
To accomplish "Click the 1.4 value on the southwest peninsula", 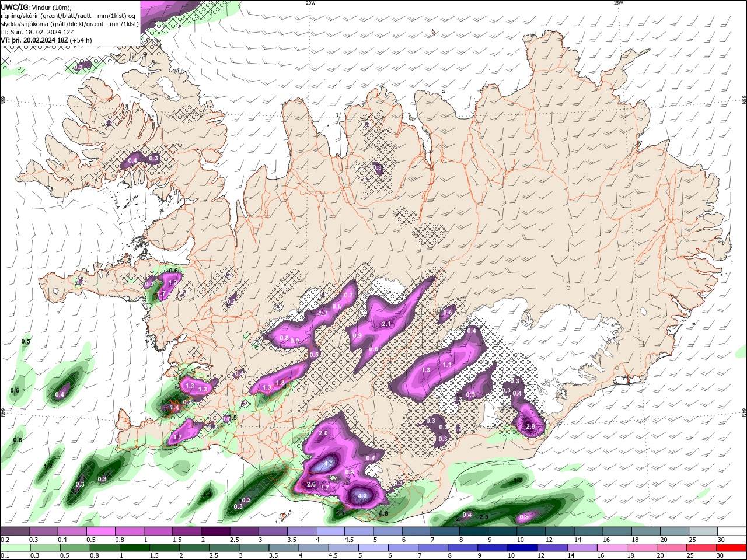I will click(x=174, y=408).
